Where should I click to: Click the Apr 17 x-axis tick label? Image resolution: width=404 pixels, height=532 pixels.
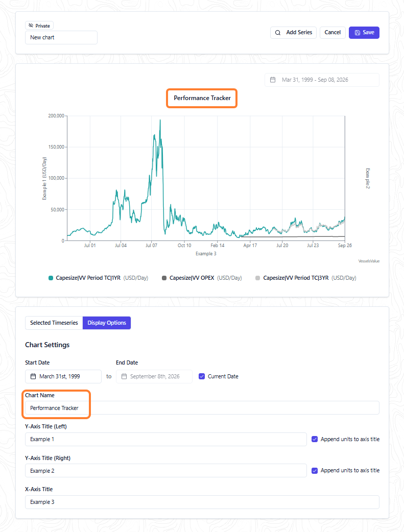[250, 245]
